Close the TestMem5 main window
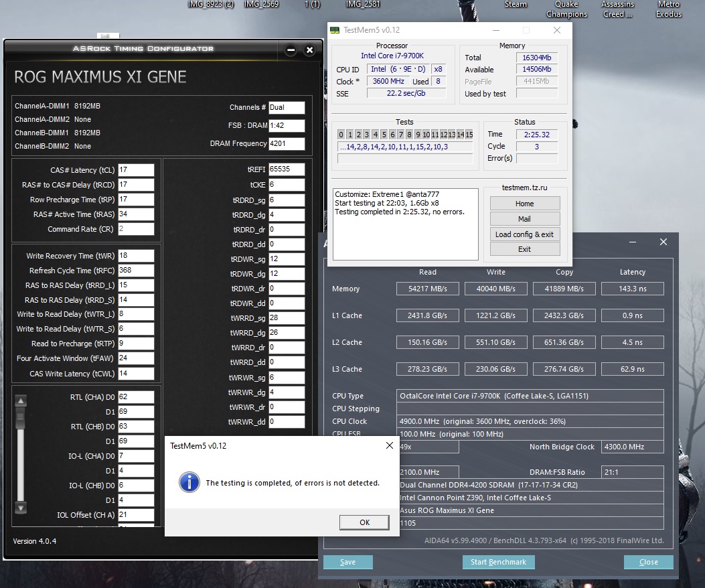Image resolution: width=705 pixels, height=588 pixels. [556, 30]
